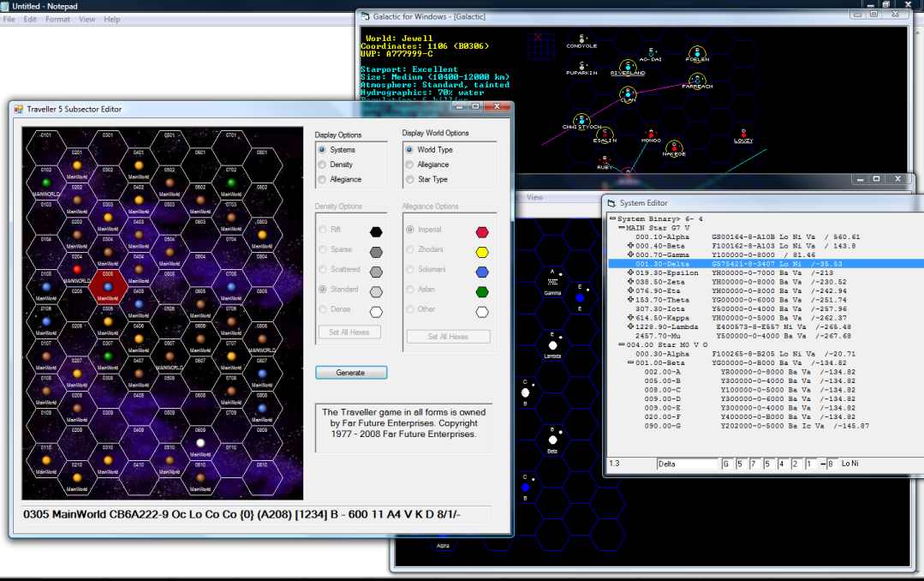Select the Esalin world in Galactic map

pos(605,134)
